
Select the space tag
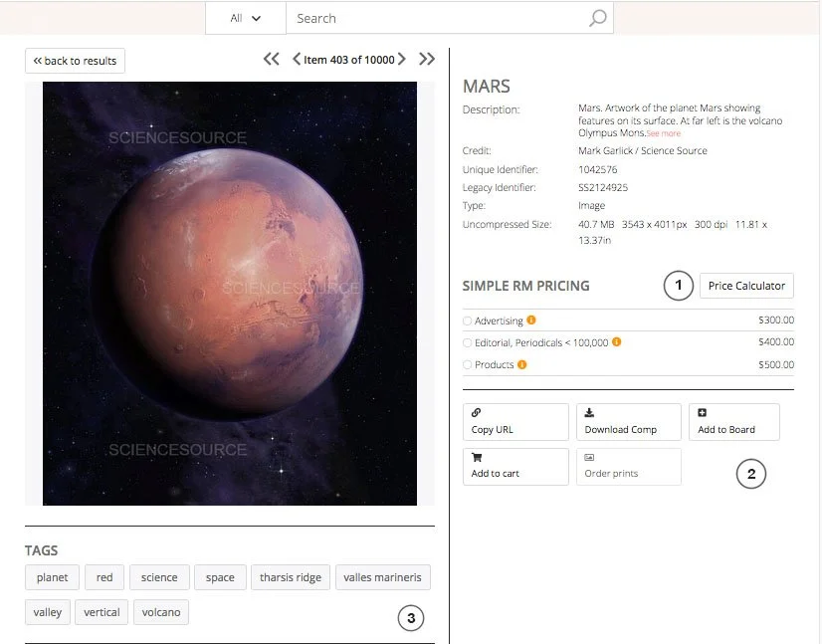coord(220,577)
